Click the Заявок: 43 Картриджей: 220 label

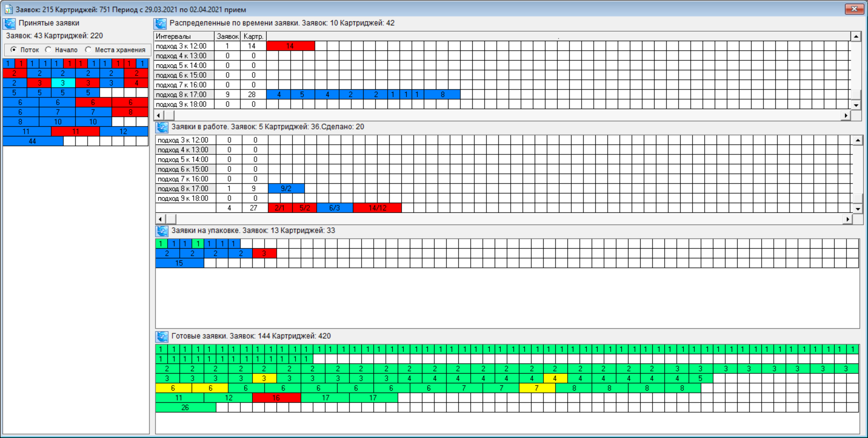pos(55,36)
